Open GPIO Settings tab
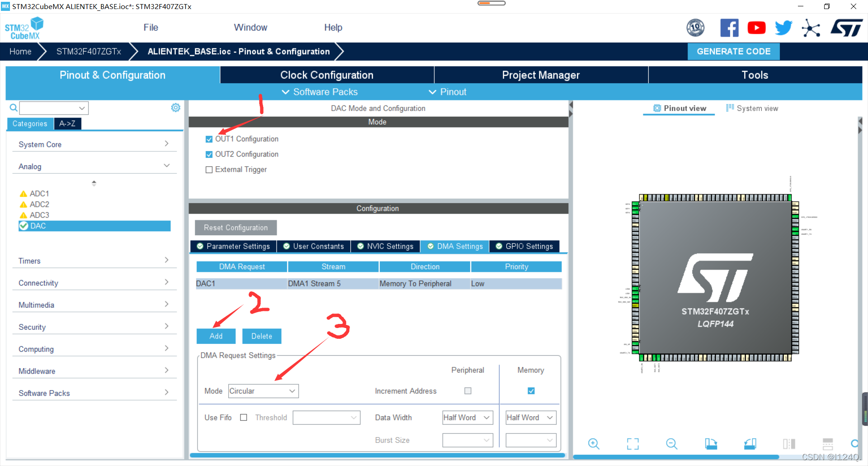868x466 pixels. 524,246
